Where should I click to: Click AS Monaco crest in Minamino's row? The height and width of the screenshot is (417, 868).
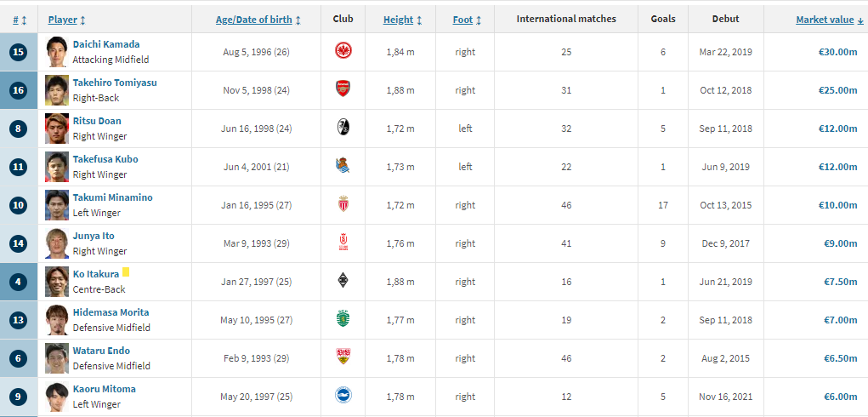pyautogui.click(x=343, y=205)
